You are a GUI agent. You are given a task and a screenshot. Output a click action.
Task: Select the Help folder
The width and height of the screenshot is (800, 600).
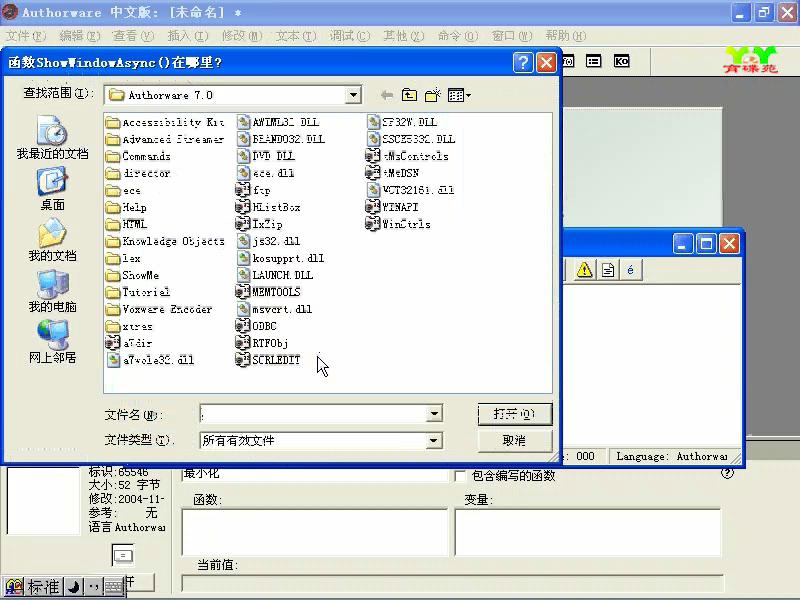(126, 207)
